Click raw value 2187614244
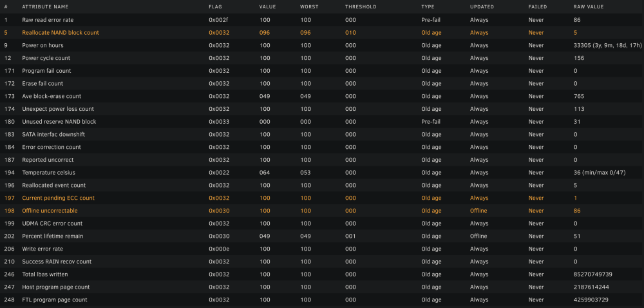The width and height of the screenshot is (644, 308). [591, 287]
